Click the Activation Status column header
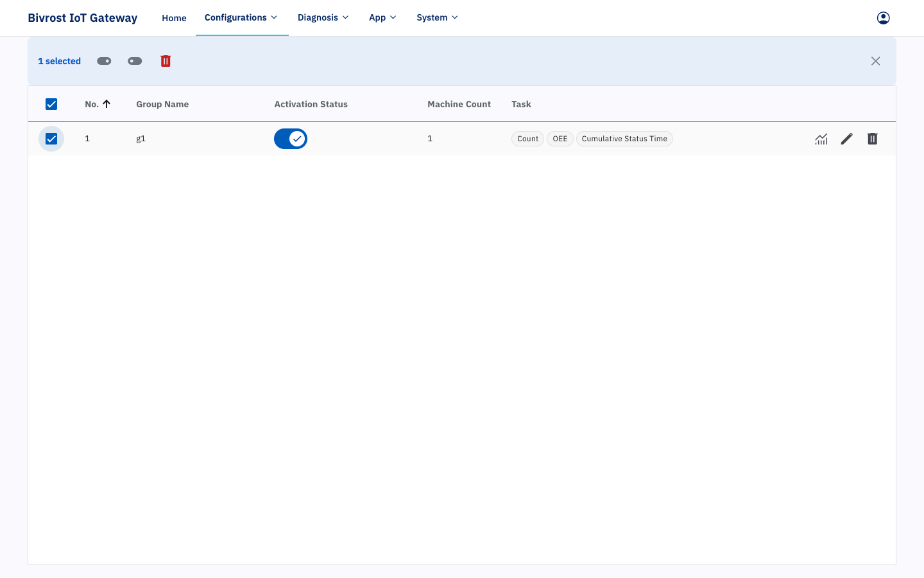The height and width of the screenshot is (578, 924). (x=311, y=104)
